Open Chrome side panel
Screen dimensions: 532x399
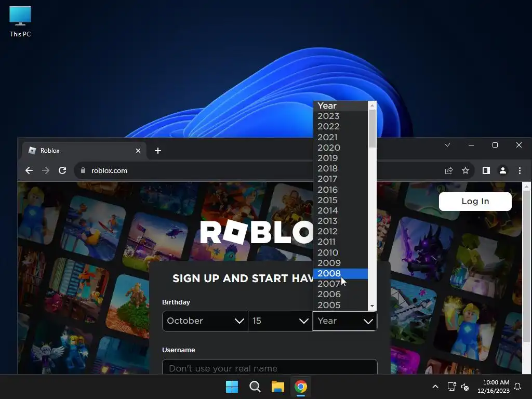tap(486, 170)
